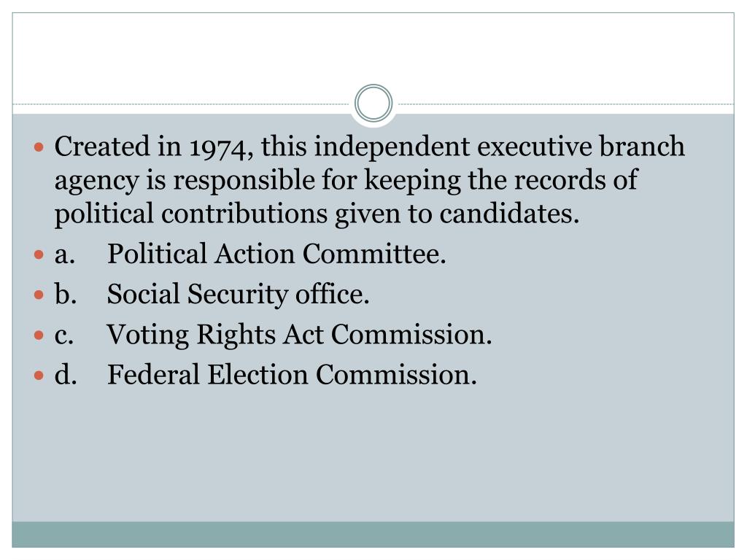This screenshot has width=747, height=560.
Task: Click the letter 'd.' label
Action: [x=65, y=374]
